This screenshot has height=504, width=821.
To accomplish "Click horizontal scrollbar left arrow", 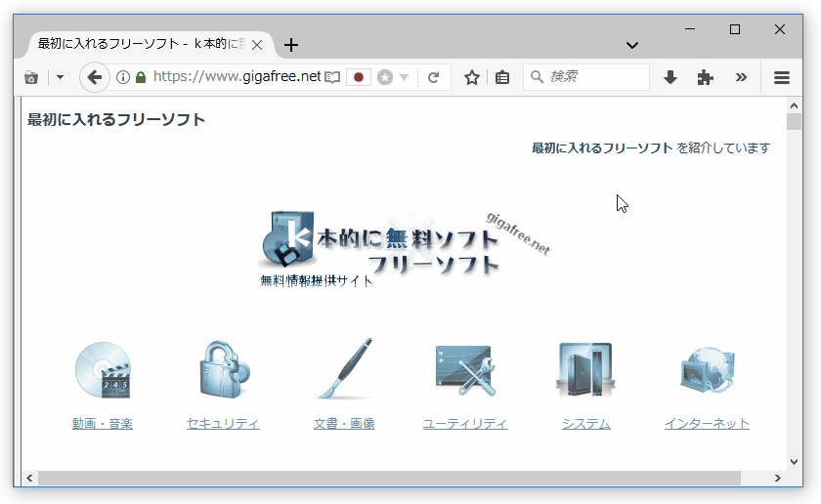I will tap(29, 478).
